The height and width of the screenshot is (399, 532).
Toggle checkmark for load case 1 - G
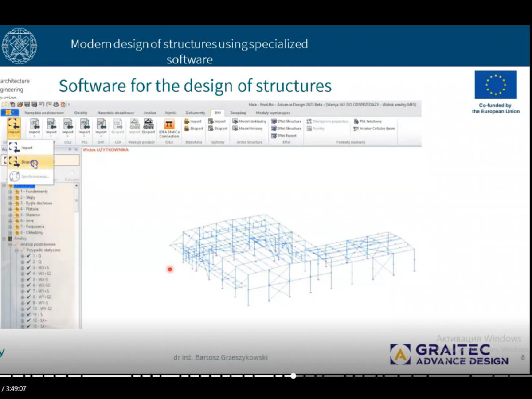(28, 256)
